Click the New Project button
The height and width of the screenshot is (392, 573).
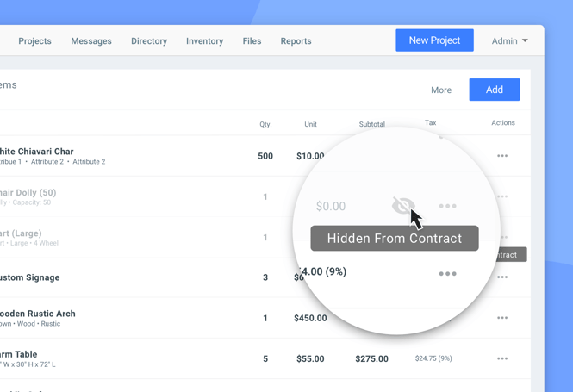coord(434,40)
